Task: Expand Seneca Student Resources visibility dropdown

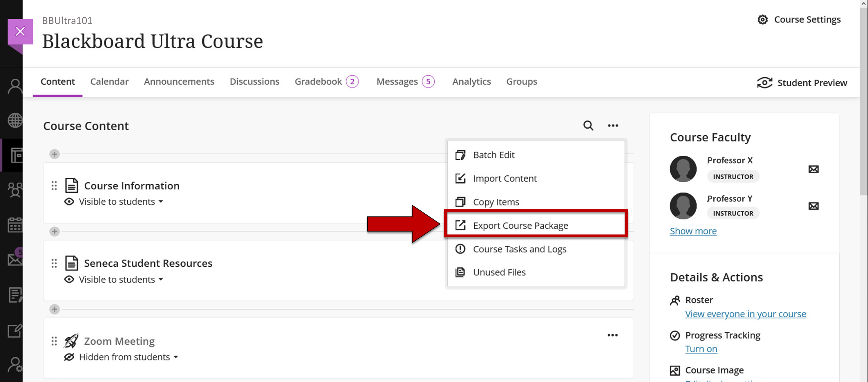Action: pyautogui.click(x=161, y=279)
